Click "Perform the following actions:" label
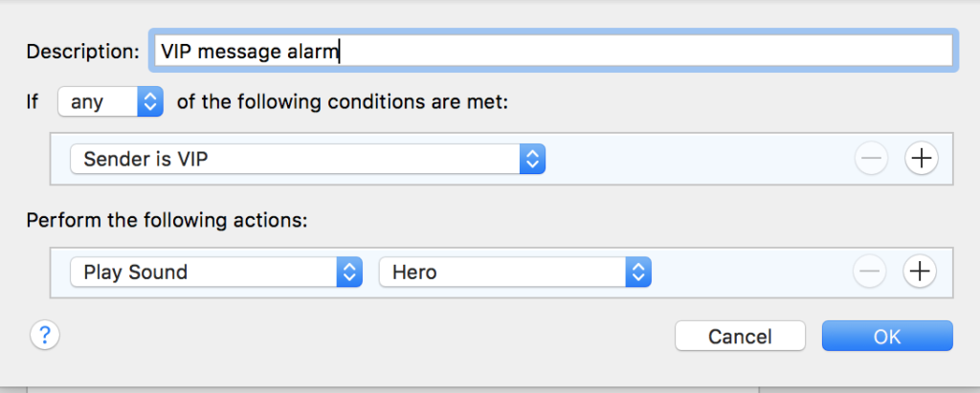980x393 pixels. [x=167, y=220]
